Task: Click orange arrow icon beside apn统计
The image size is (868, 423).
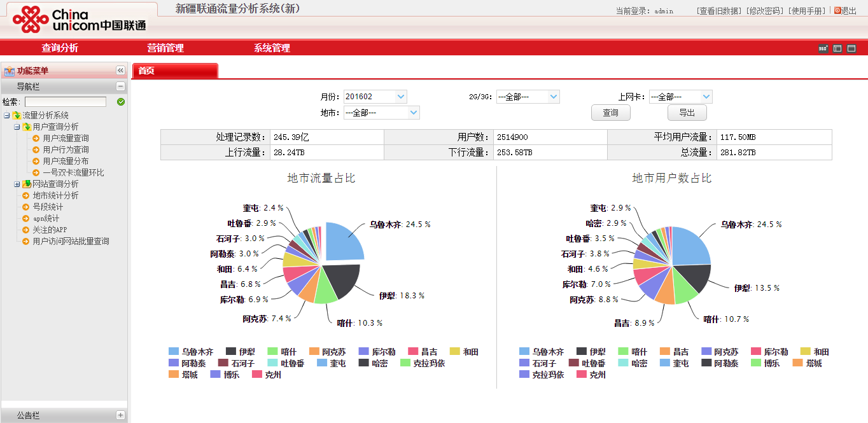Action: [x=26, y=218]
